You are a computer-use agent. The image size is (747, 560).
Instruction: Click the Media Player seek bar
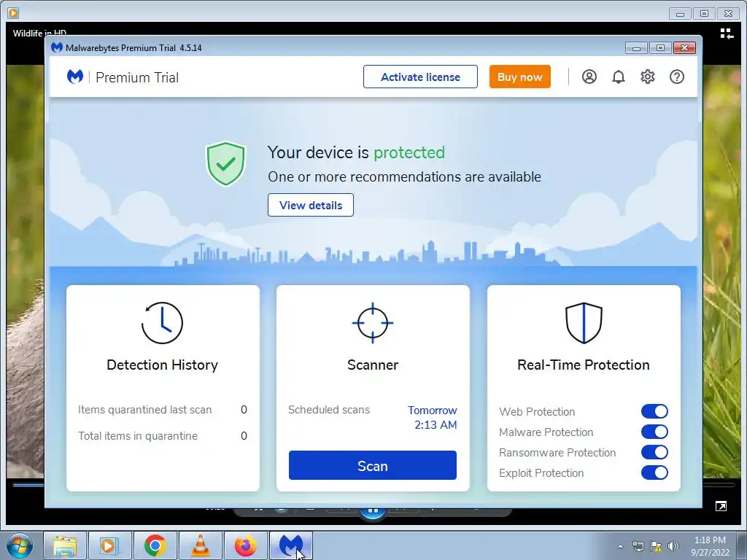[28, 485]
